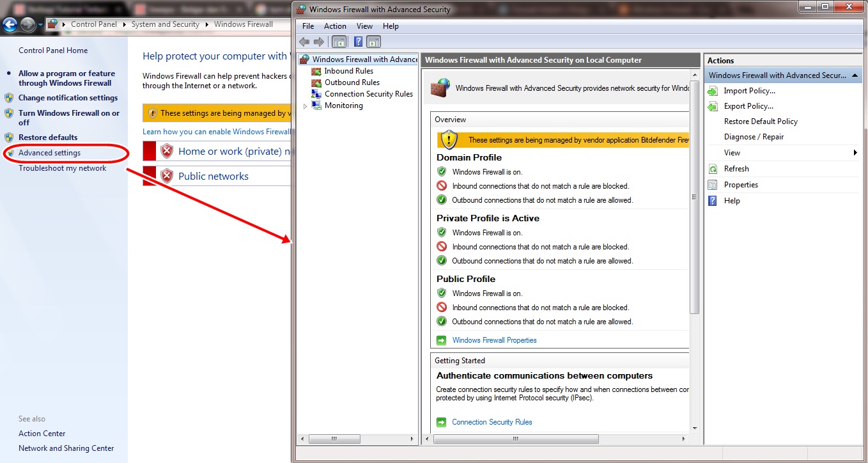Screen dimensions: 868x463
Task: Open the Connection Security Rules link under Getting Started
Action: (492, 422)
